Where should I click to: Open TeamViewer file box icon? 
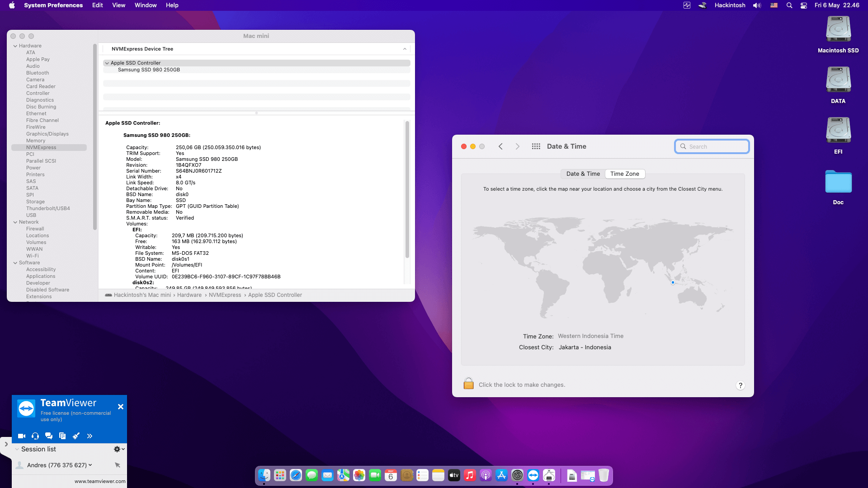[x=62, y=436]
